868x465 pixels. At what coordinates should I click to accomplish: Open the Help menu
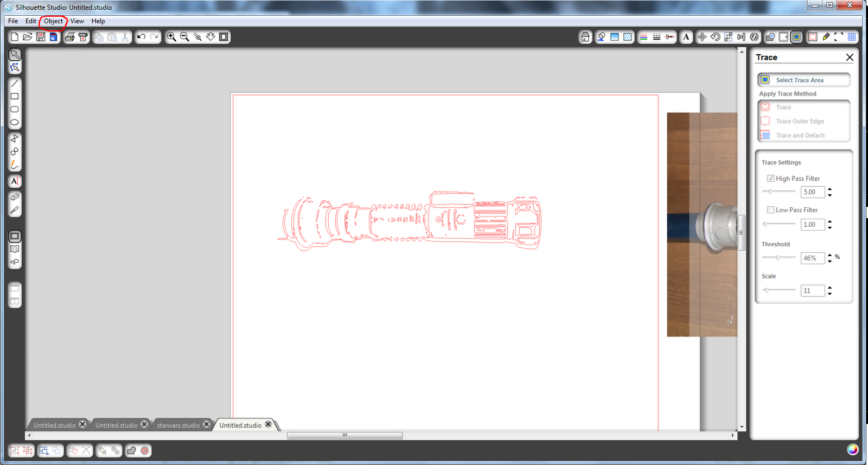[x=98, y=21]
